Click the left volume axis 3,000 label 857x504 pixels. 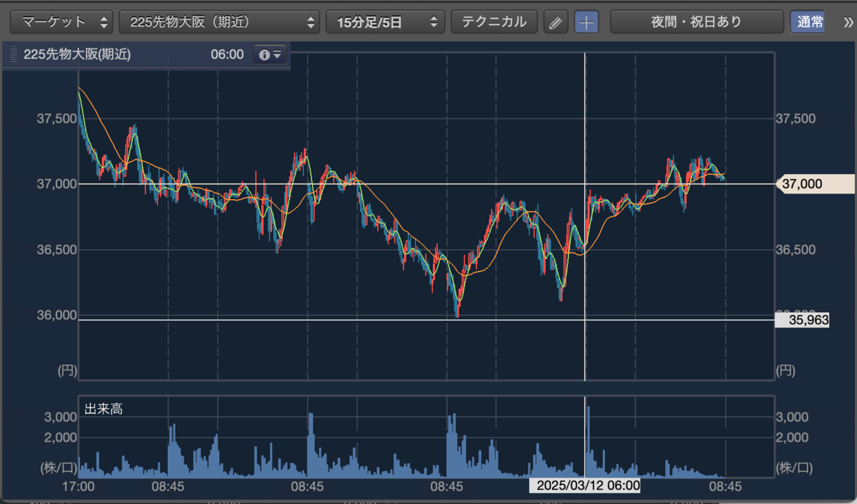(60, 417)
